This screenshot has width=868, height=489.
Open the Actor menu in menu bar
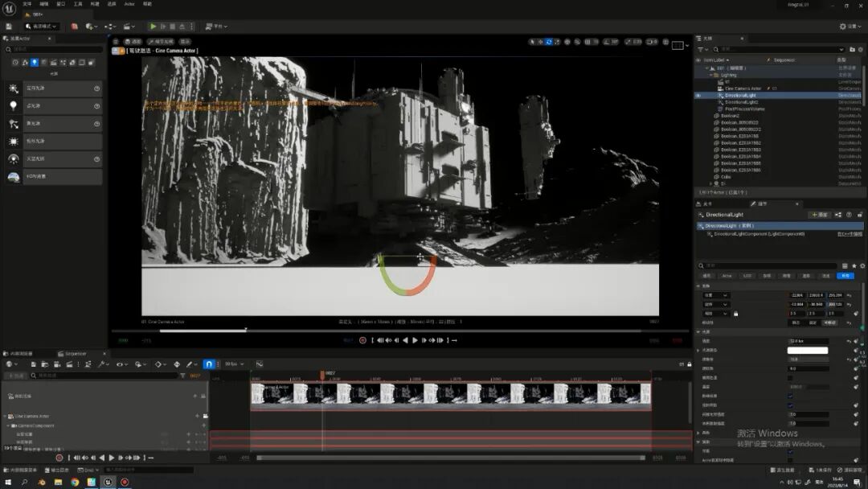point(129,4)
